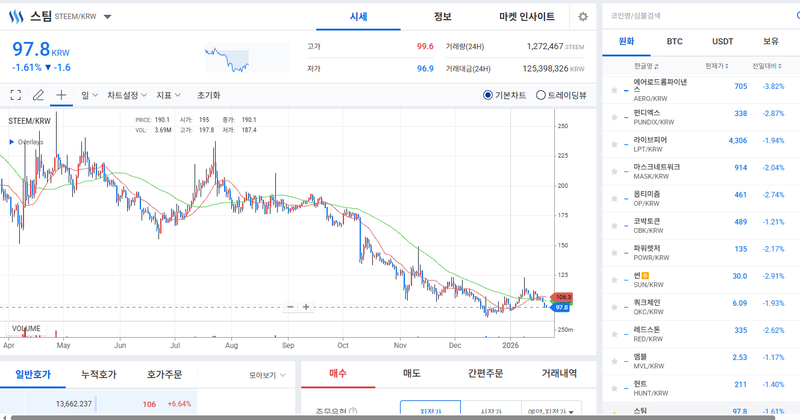Open the 지표 indicators dropdown
The height and width of the screenshot is (420, 800).
[x=168, y=95]
